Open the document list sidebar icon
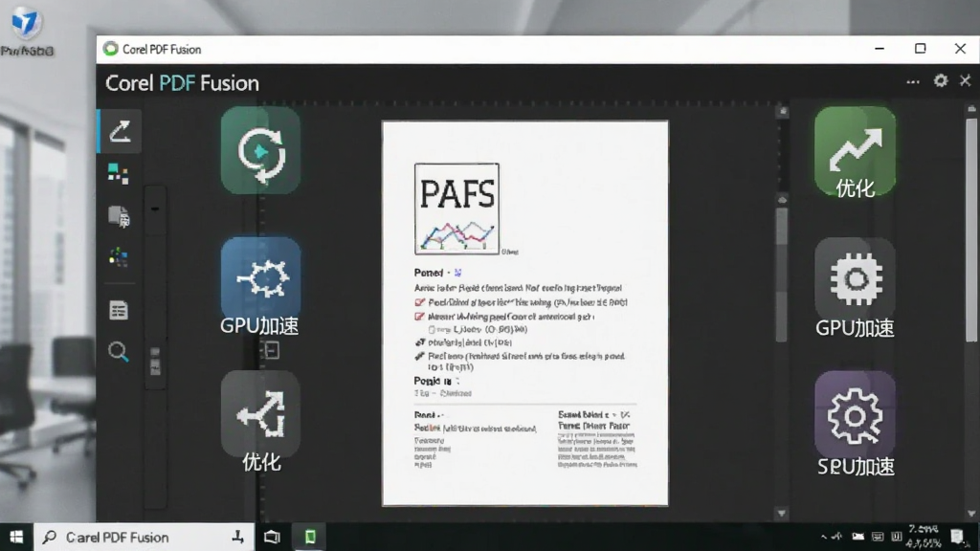The height and width of the screenshot is (551, 980). [x=118, y=310]
